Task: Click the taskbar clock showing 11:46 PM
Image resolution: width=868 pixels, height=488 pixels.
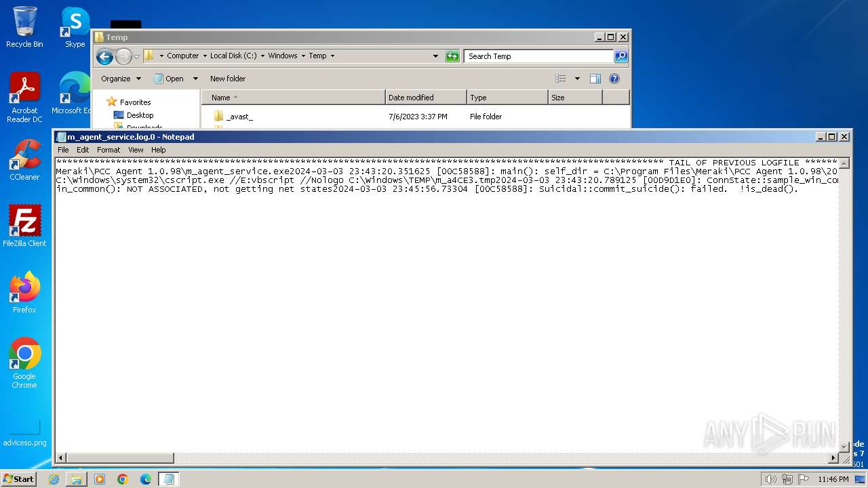Action: [x=833, y=479]
